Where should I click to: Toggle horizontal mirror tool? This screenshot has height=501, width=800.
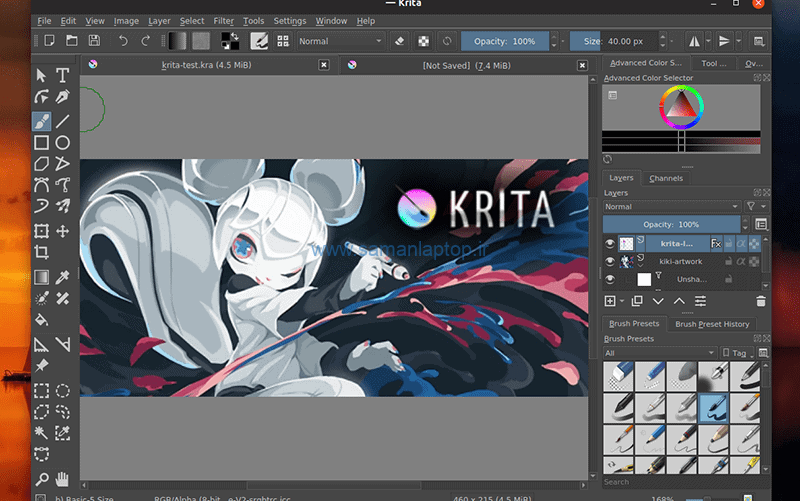694,41
